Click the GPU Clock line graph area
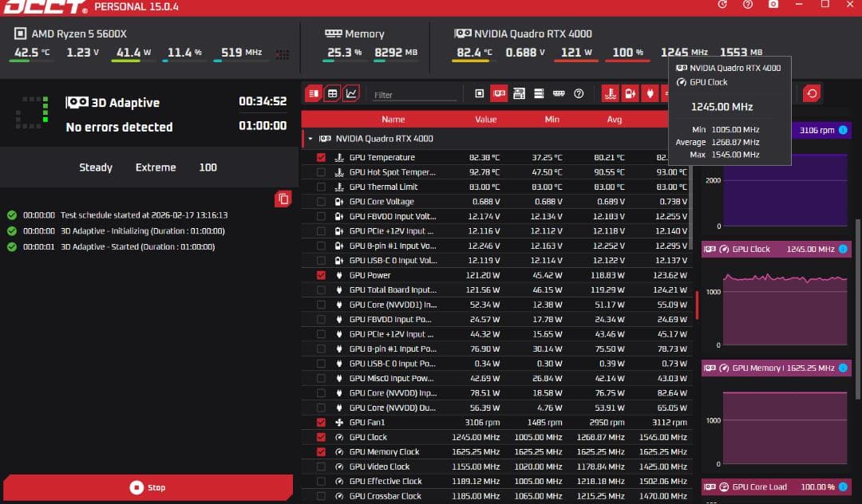This screenshot has height=504, width=862. tap(785, 309)
